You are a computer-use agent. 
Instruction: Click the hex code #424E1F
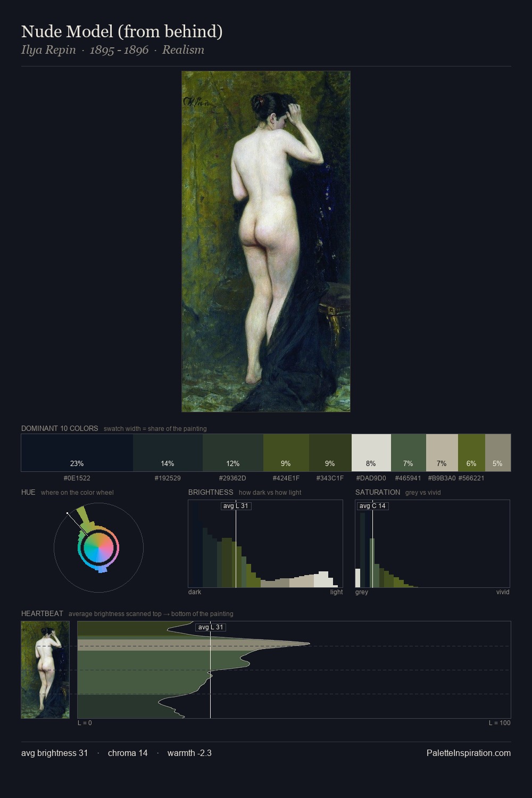pos(286,478)
